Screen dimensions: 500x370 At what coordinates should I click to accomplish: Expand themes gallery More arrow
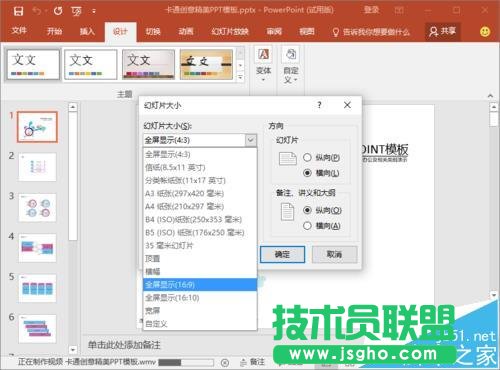click(240, 77)
